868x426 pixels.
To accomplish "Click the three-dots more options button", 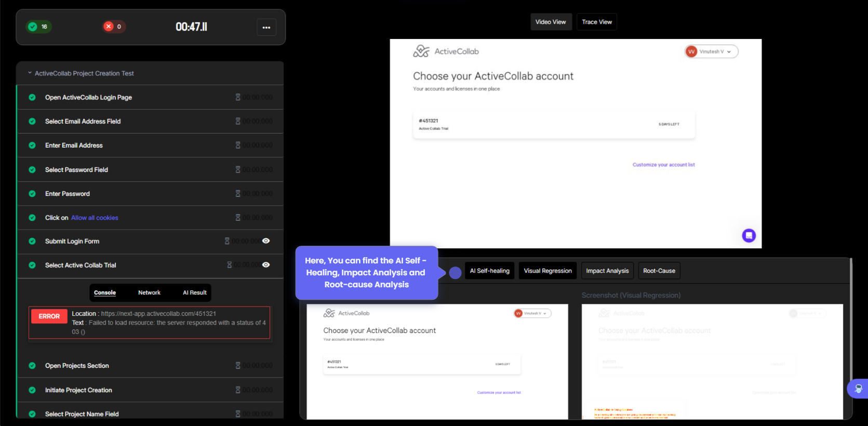I will pos(266,28).
